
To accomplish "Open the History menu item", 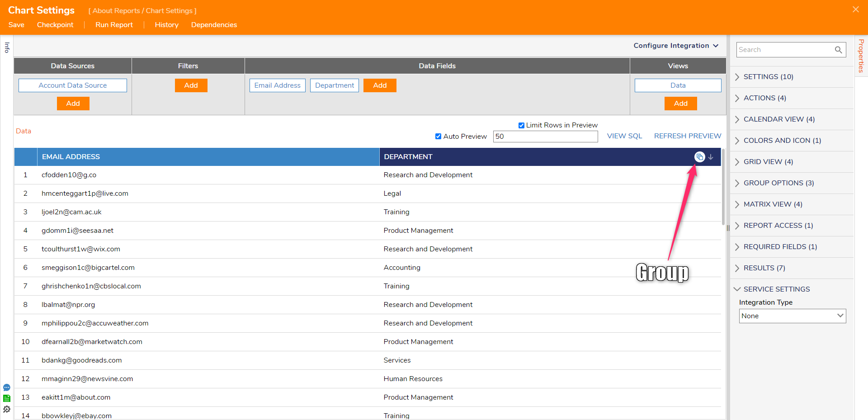I will (166, 25).
